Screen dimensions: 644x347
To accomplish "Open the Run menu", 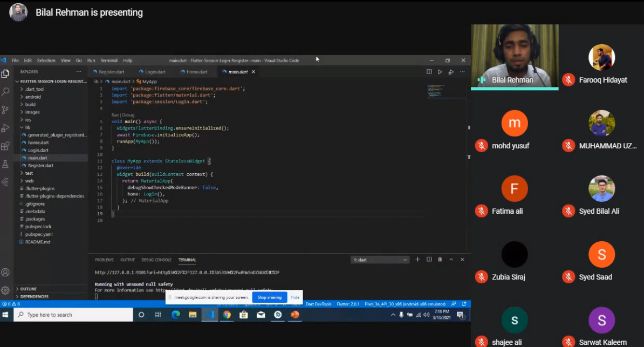I will tap(91, 60).
